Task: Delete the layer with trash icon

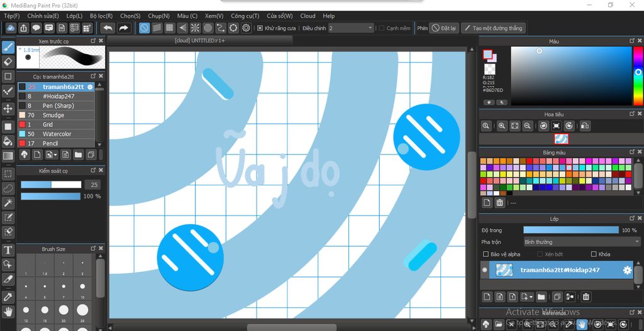Action: 586,296
